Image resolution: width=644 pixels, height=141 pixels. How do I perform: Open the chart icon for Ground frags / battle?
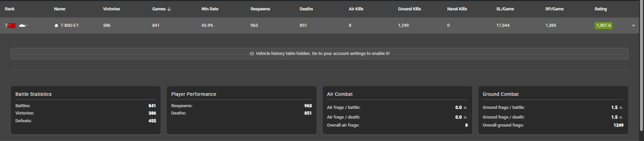tap(621, 108)
